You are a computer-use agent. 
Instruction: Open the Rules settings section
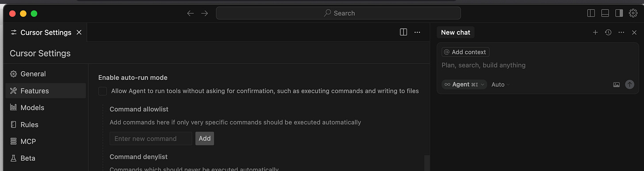tap(46, 124)
